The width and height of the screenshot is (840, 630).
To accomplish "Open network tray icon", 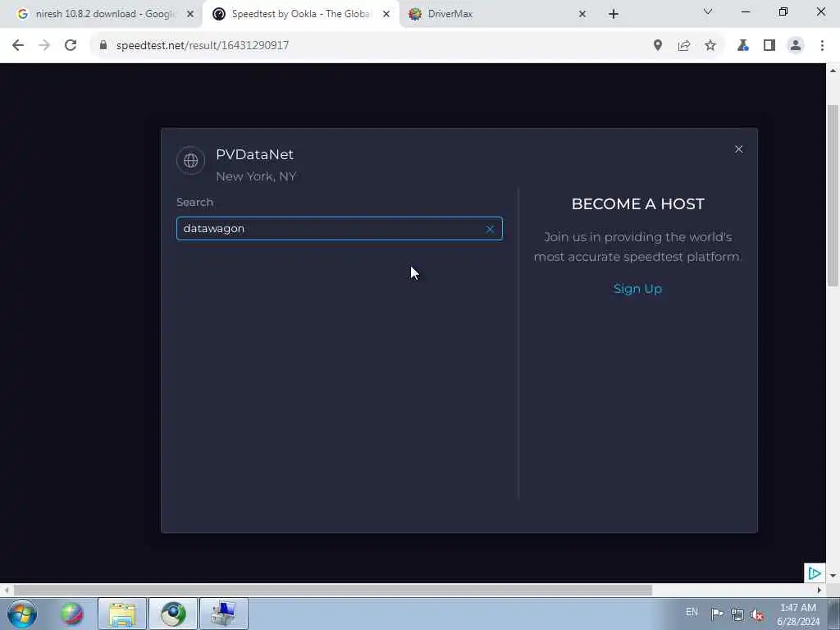I will (x=737, y=614).
